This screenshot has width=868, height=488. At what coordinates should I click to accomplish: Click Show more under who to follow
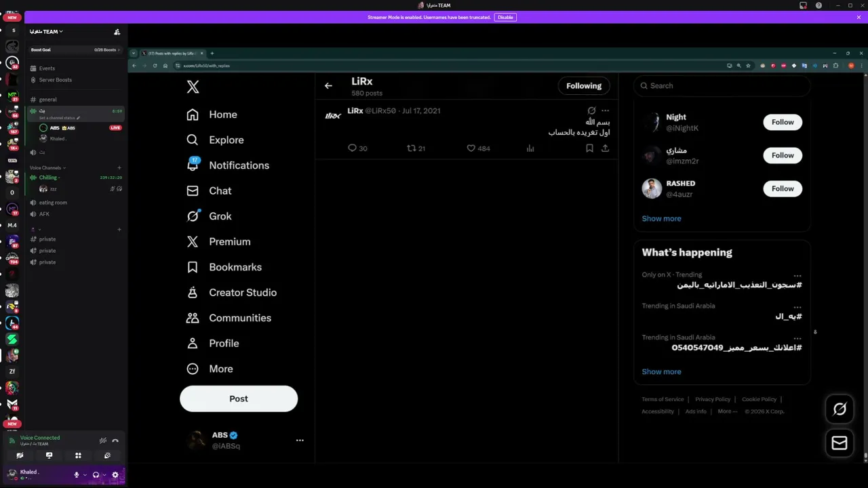661,218
